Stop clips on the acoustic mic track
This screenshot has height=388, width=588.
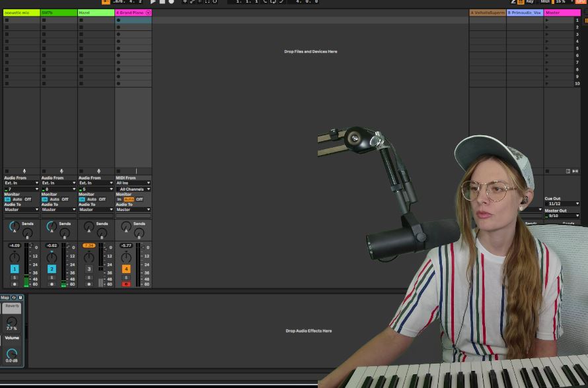(7, 171)
